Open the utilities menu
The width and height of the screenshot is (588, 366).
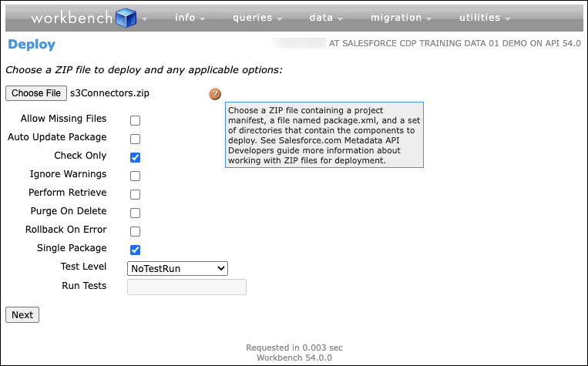pos(485,18)
